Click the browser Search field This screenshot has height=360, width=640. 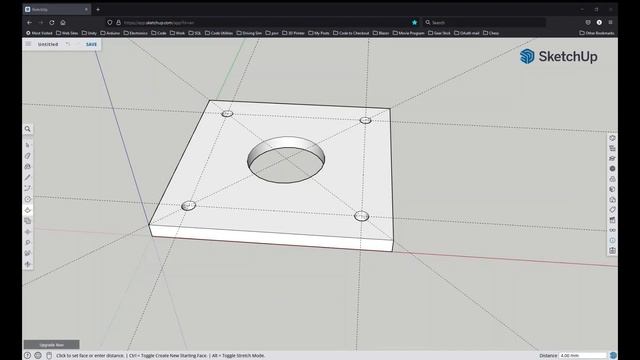484,22
